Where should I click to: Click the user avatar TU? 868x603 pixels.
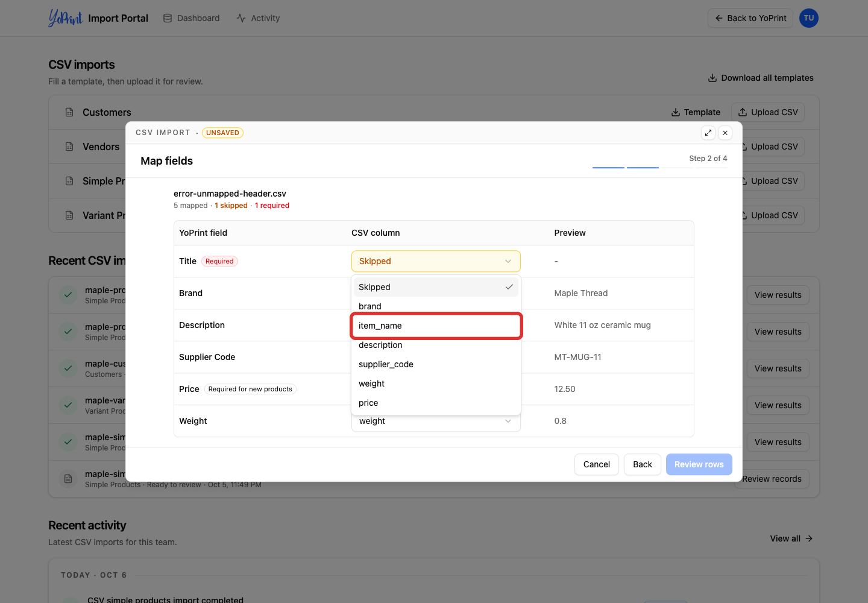coord(809,18)
